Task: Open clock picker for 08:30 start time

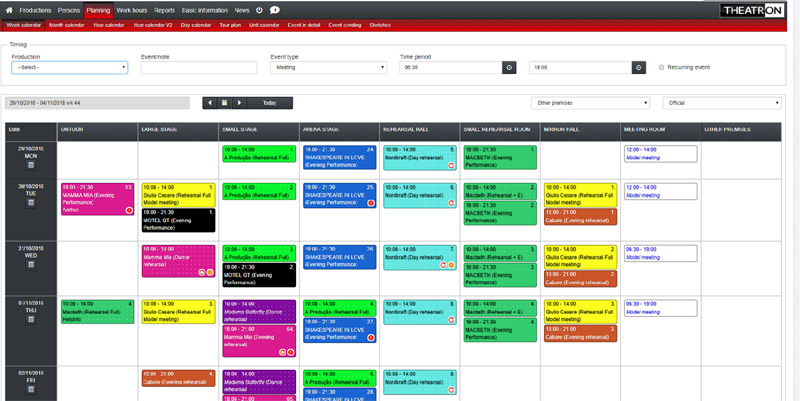Action: pyautogui.click(x=509, y=68)
